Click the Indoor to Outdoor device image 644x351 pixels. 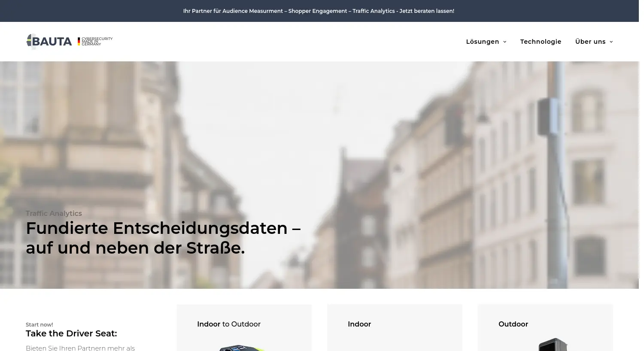(241, 347)
